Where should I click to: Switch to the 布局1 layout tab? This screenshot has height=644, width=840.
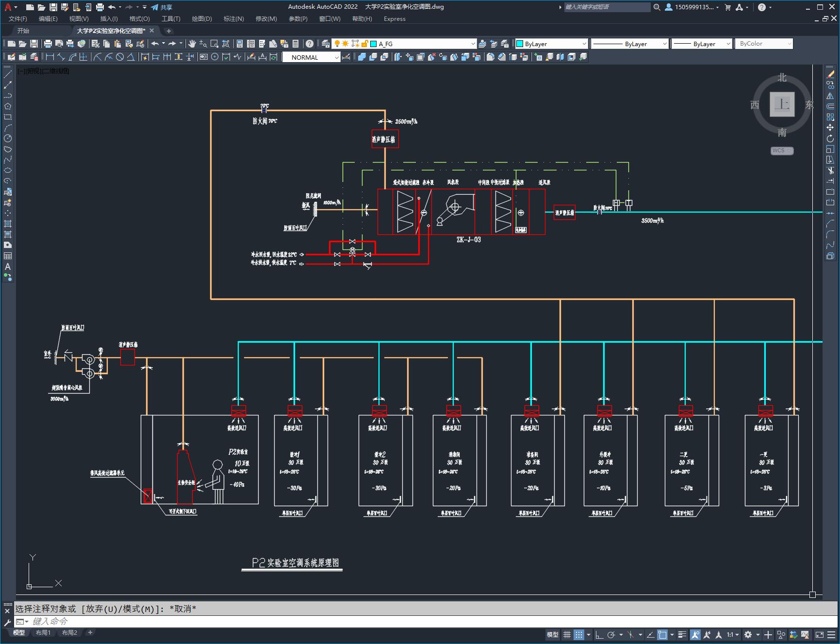[x=43, y=633]
